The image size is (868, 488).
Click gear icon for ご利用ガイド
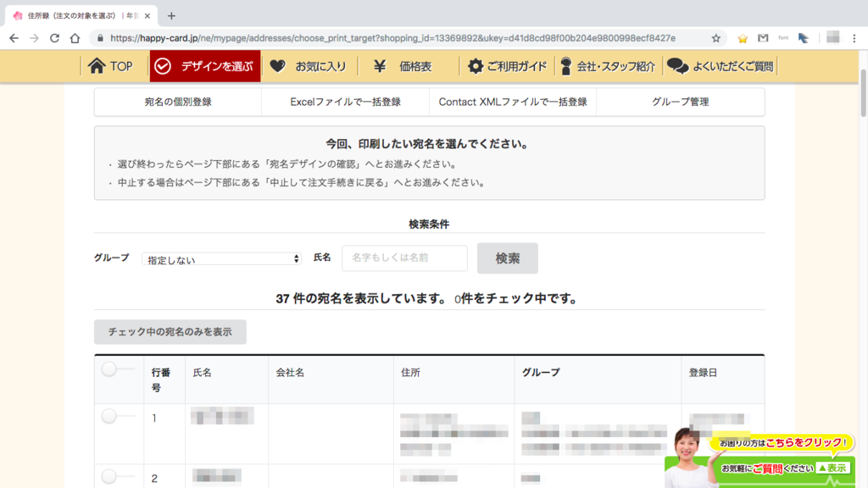475,66
